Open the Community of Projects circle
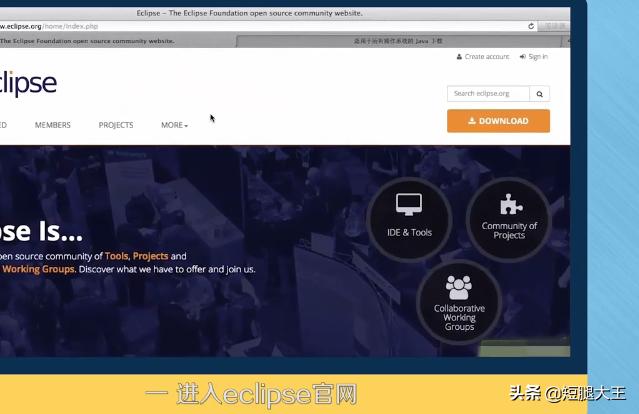Viewport: 639px width, 414px height. coord(509,219)
